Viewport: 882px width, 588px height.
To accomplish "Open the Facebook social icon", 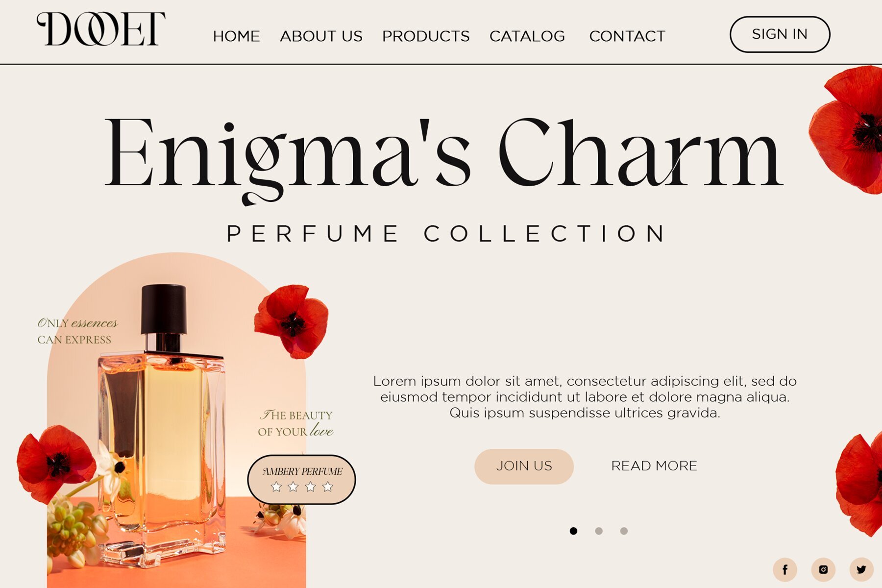I will (785, 569).
